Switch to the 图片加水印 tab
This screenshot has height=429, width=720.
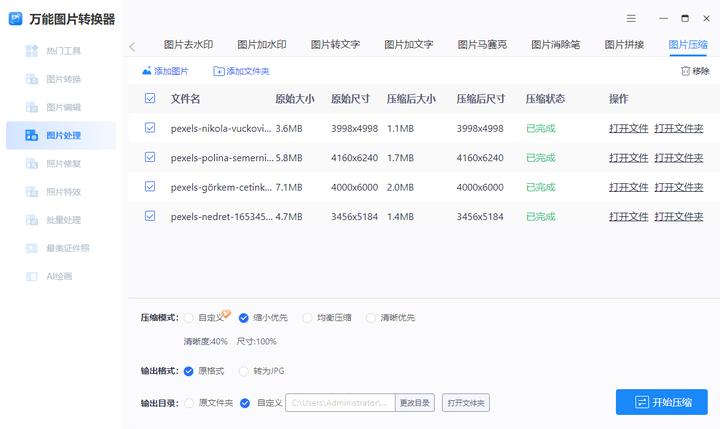[262, 45]
